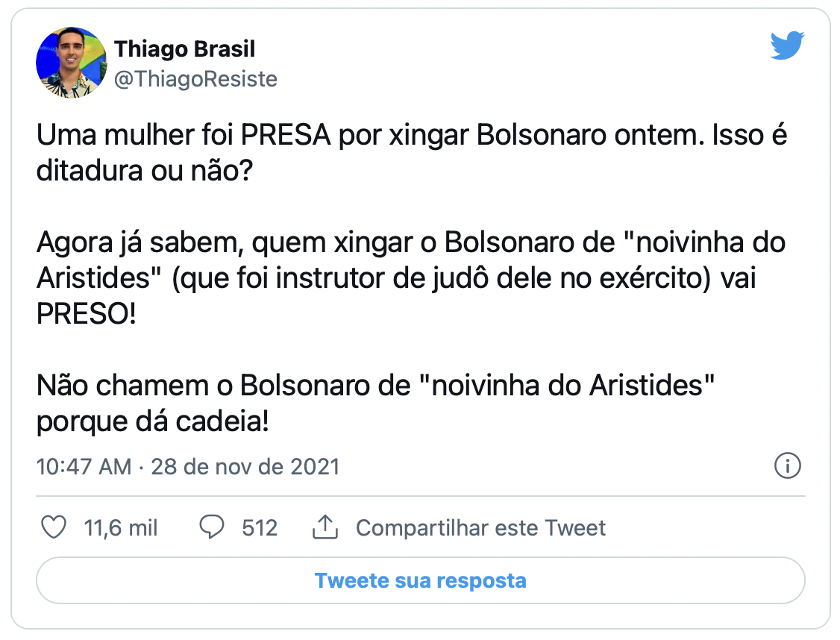
Task: Like the tweet with the heart icon
Action: click(x=53, y=528)
